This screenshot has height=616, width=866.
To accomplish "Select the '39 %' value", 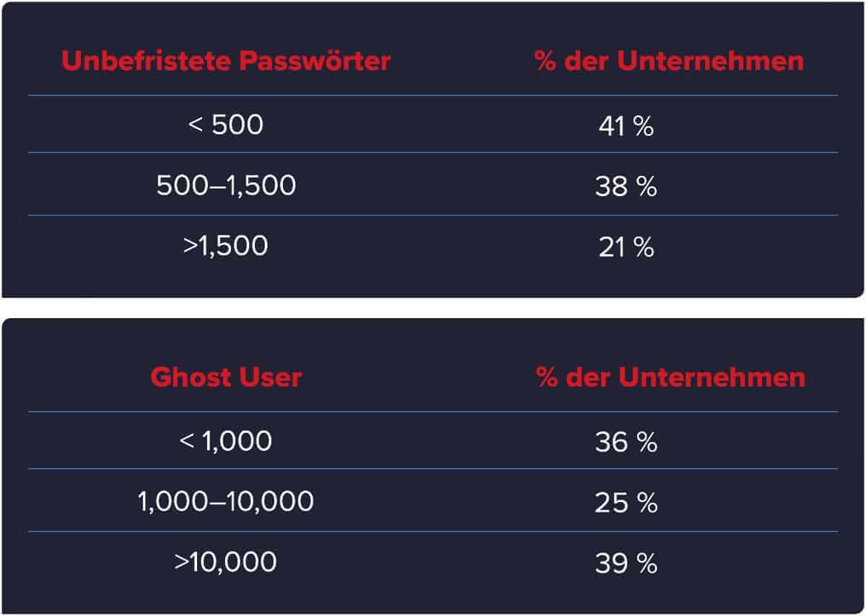I will tap(626, 564).
